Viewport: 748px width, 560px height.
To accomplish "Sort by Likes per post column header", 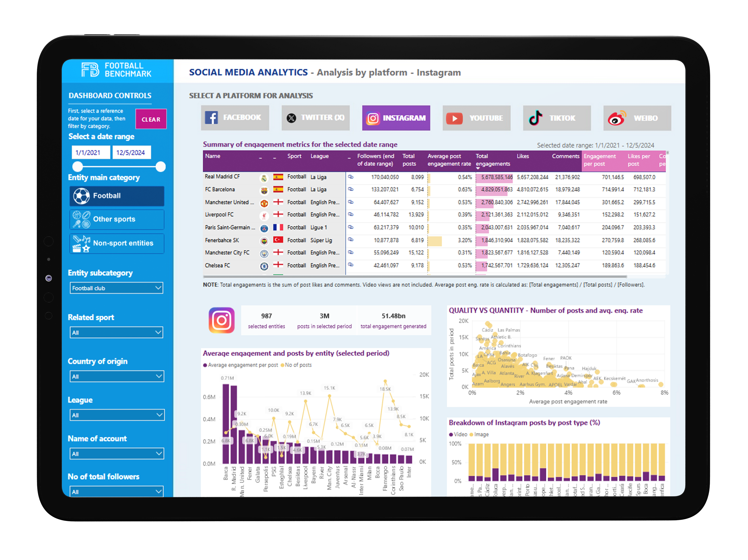I will [639, 160].
